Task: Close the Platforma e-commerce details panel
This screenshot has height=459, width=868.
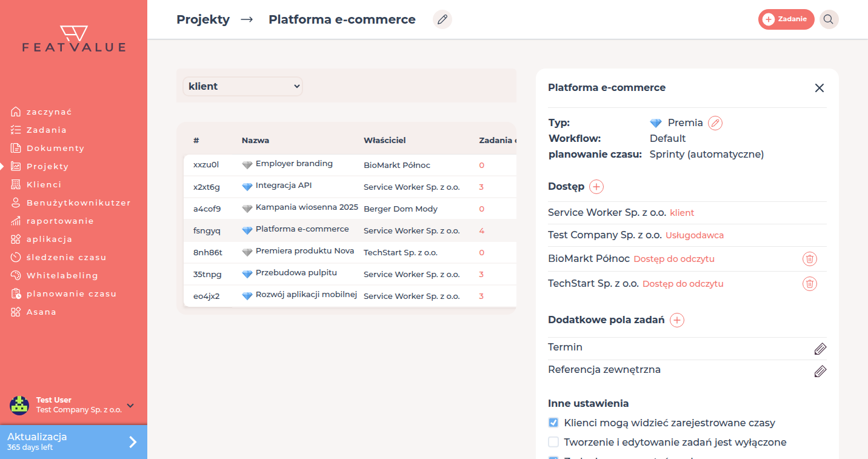Action: click(x=820, y=88)
